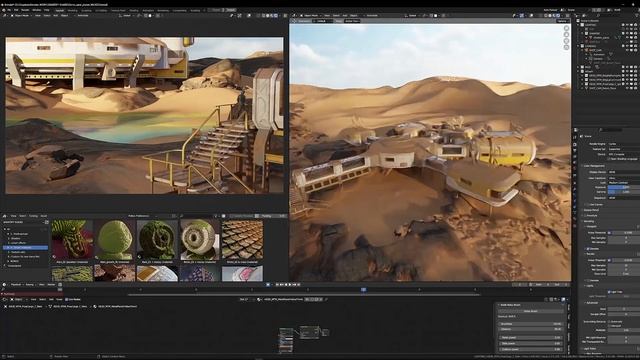Open the Edit menu

[16, 10]
